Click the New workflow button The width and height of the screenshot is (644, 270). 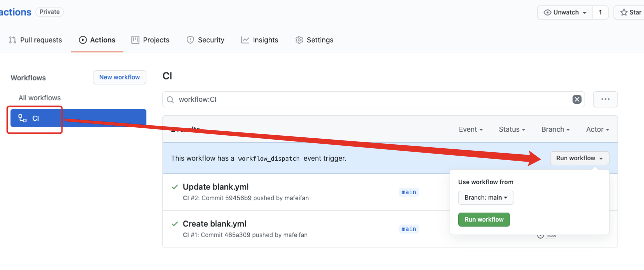pos(119,77)
